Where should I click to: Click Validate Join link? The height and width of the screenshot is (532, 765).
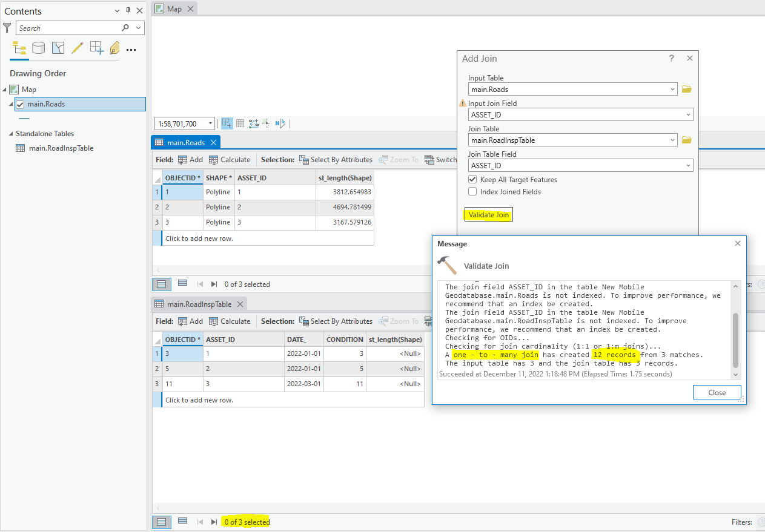(489, 215)
